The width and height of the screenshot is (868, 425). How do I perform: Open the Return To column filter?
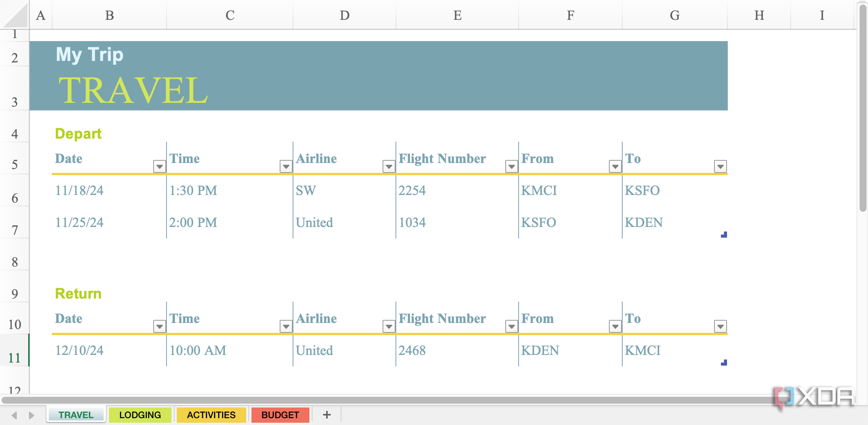coord(720,326)
